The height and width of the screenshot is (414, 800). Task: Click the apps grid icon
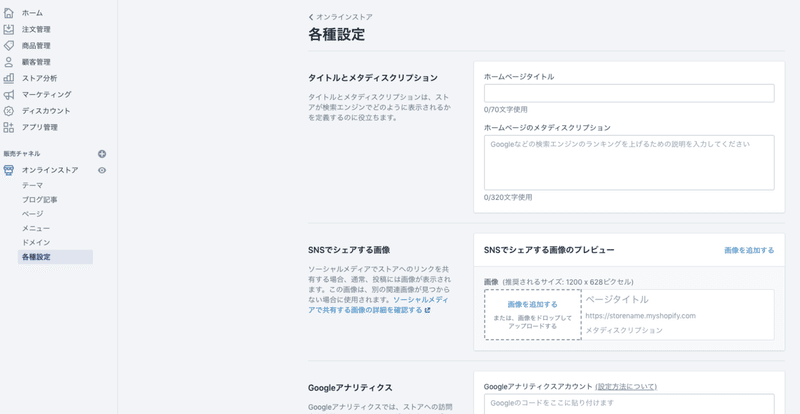(x=9, y=127)
